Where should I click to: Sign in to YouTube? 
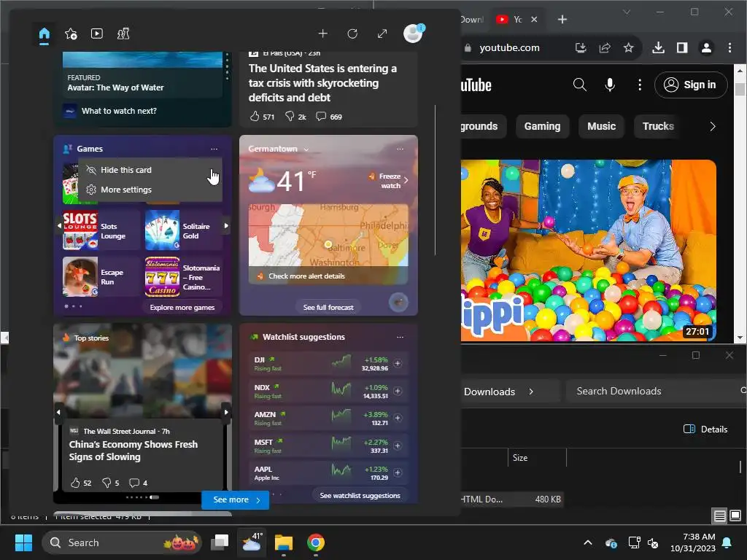click(x=691, y=85)
